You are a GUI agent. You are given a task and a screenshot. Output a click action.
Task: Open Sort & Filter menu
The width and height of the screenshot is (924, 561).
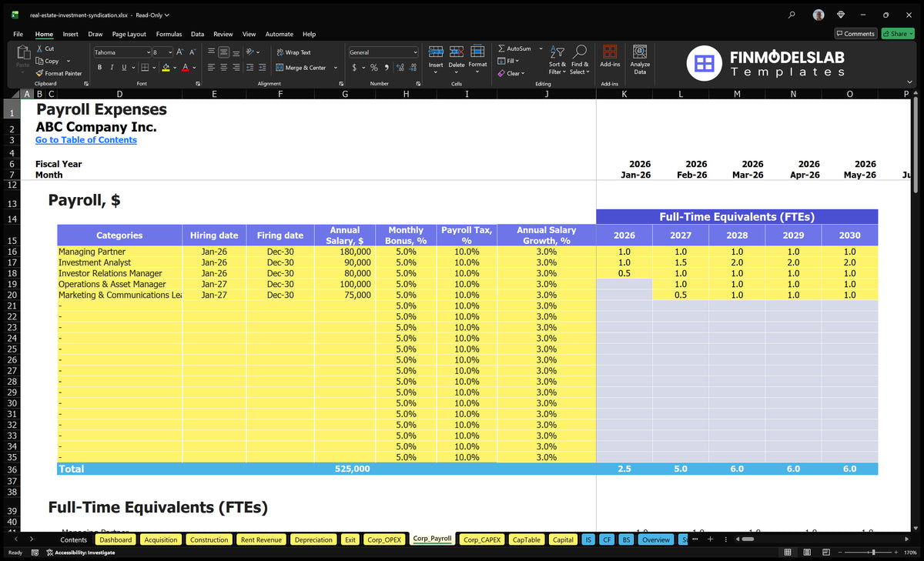pos(557,58)
